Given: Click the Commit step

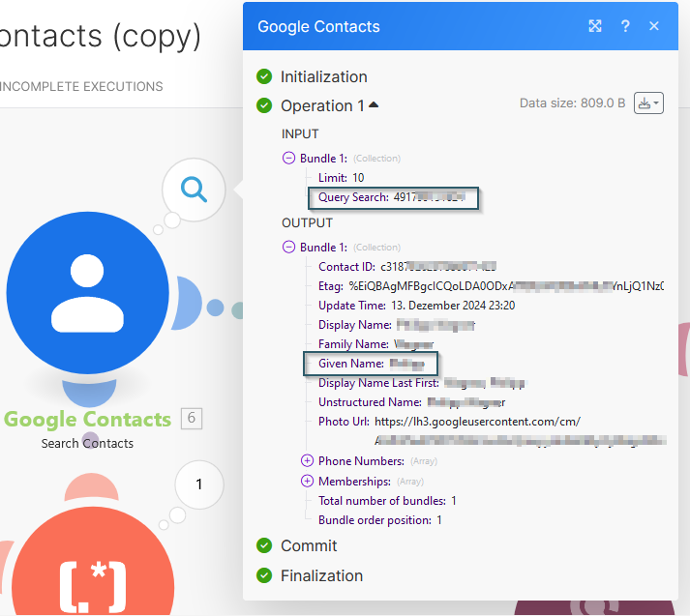Looking at the screenshot, I should pos(309,545).
